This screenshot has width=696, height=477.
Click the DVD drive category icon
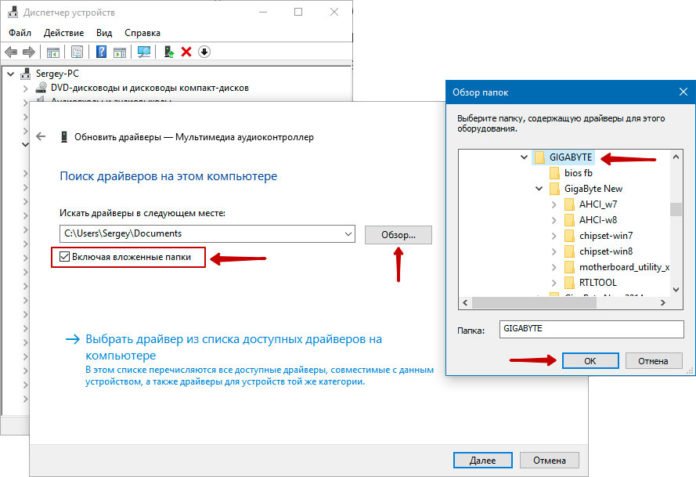[x=41, y=87]
